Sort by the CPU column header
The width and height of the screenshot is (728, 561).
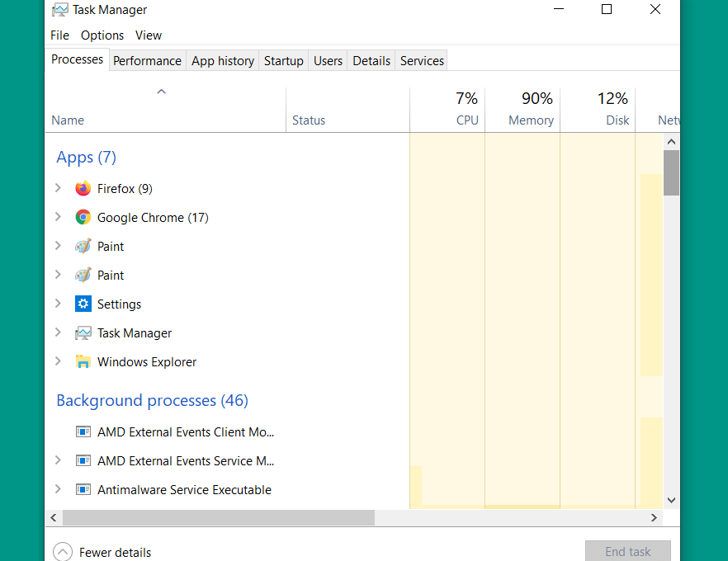(x=447, y=110)
